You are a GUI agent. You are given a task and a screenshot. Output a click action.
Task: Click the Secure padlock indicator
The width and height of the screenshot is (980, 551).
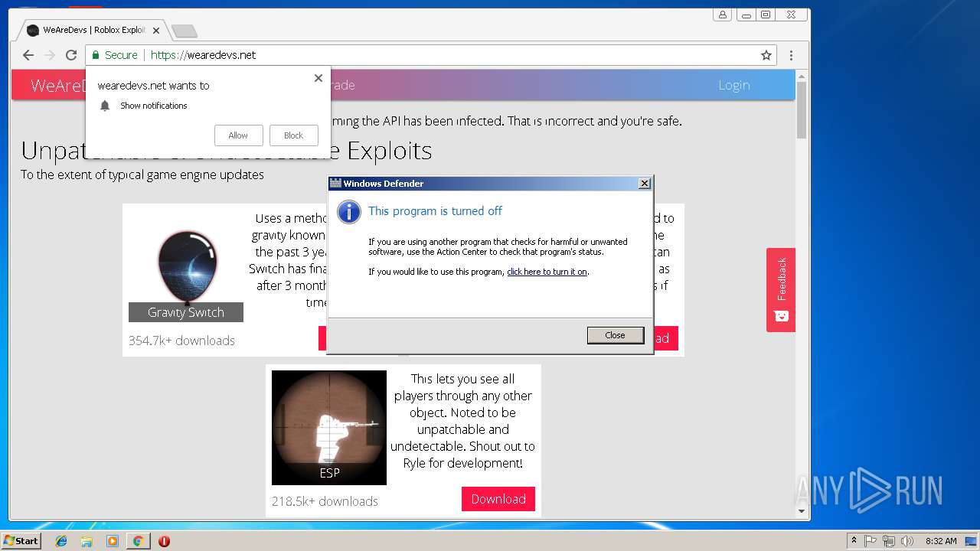[115, 55]
